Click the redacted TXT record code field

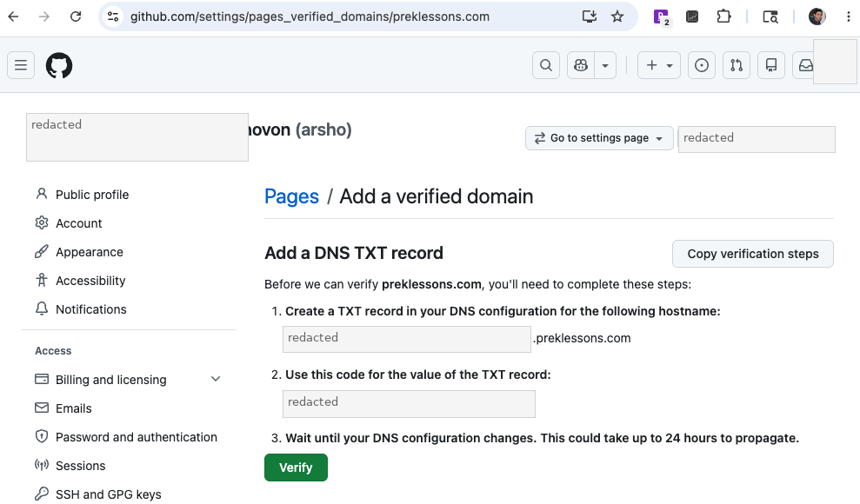click(409, 404)
